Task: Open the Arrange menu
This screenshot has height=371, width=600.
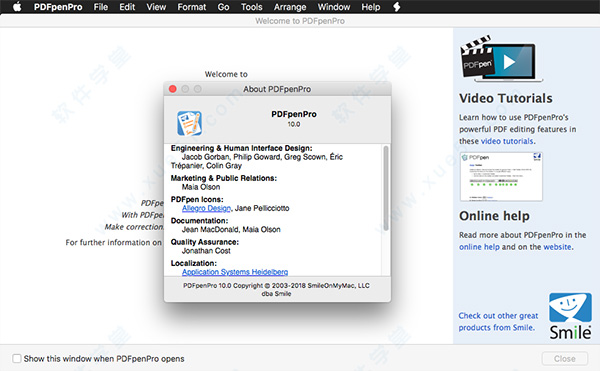Action: (x=290, y=7)
